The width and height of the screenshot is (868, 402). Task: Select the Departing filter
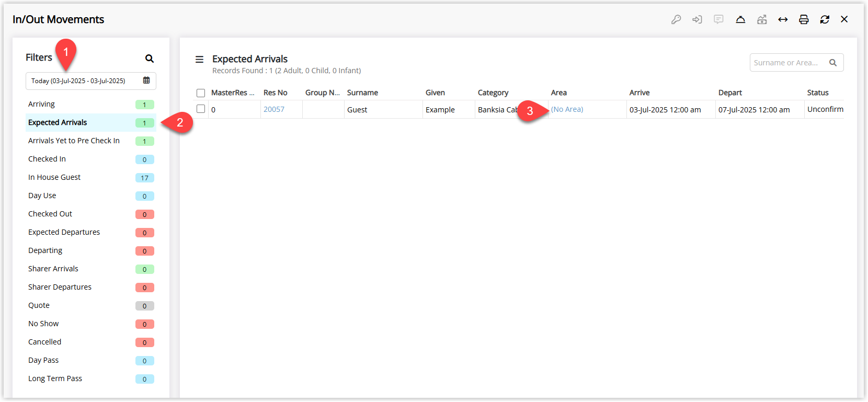pos(91,251)
